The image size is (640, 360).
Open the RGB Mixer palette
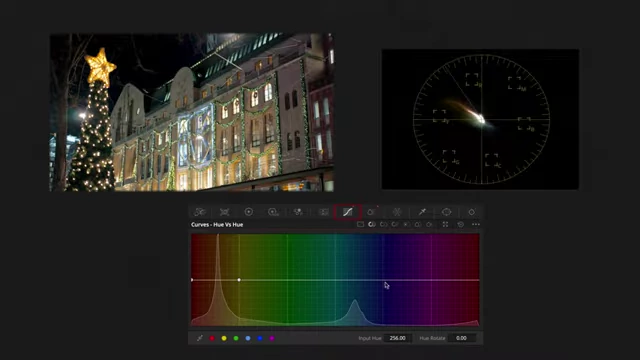click(x=298, y=212)
